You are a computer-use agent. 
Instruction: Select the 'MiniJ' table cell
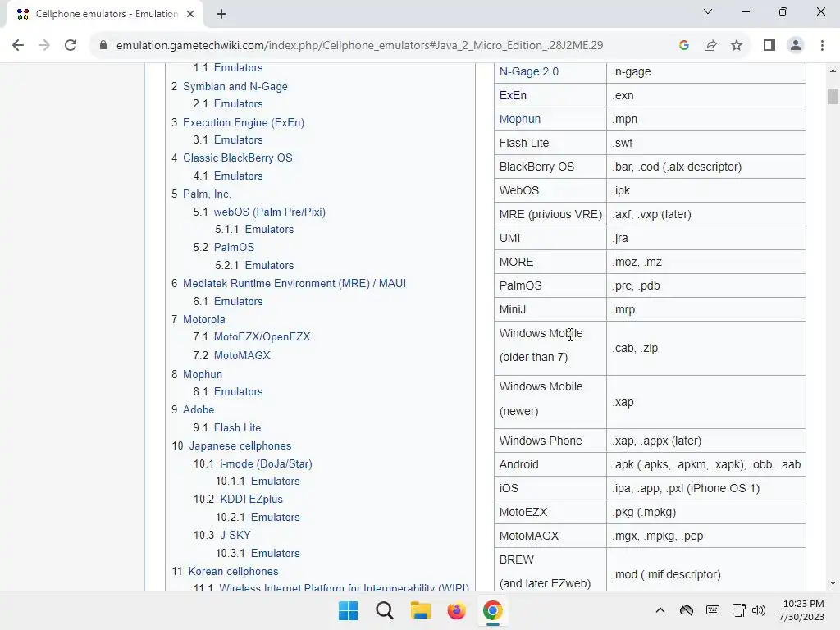pos(550,309)
